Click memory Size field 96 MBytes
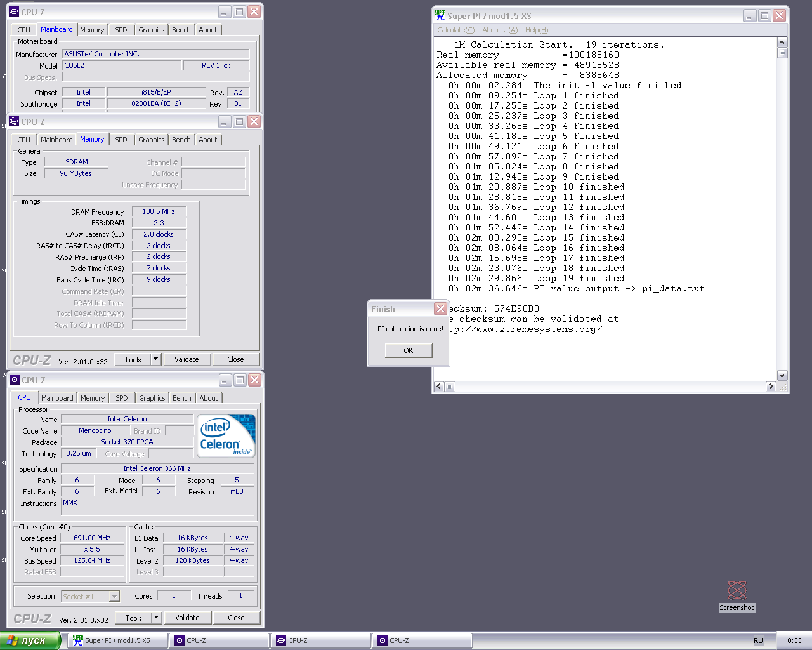The height and width of the screenshot is (650, 812). 76,173
